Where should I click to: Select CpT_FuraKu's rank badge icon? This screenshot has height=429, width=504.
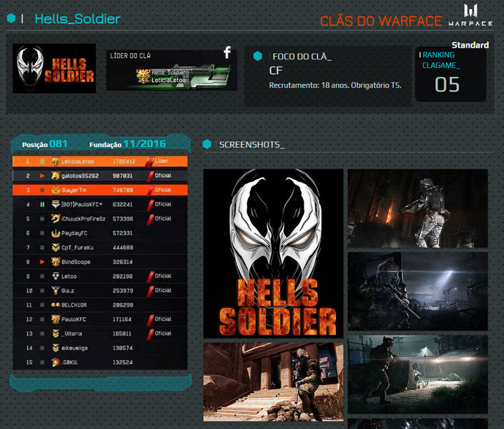click(55, 248)
